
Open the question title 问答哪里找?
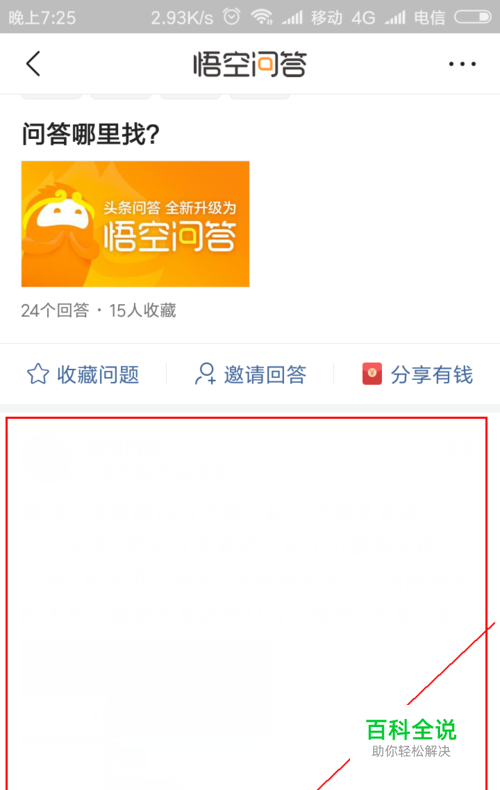tap(91, 135)
